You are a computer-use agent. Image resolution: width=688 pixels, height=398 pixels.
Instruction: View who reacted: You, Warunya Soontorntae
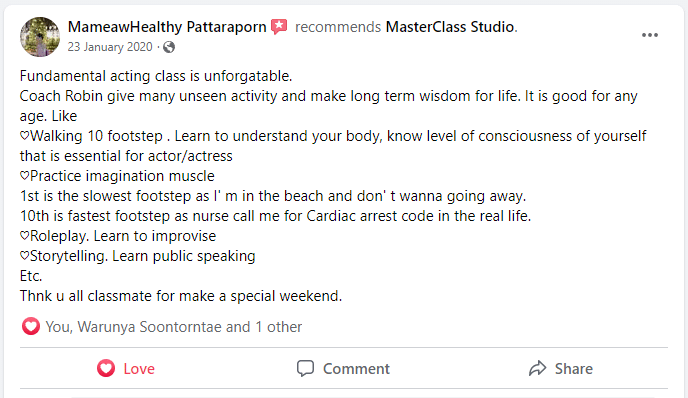click(174, 327)
